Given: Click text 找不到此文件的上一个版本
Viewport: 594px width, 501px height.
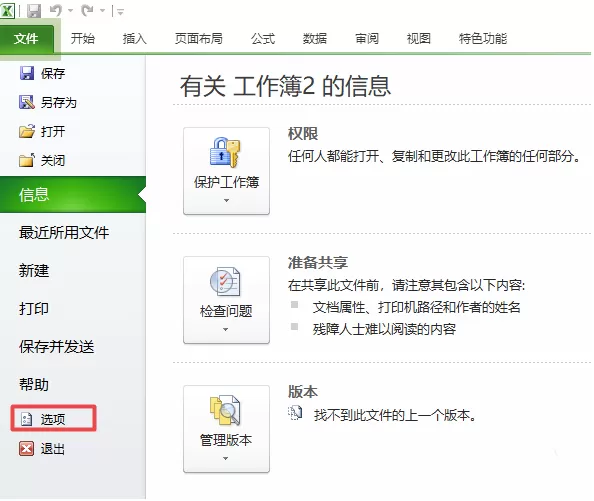Looking at the screenshot, I should [395, 415].
